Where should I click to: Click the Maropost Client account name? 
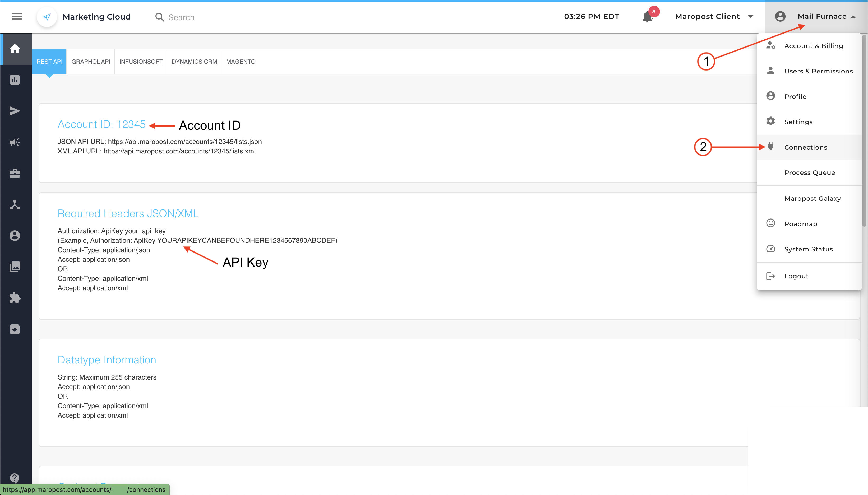707,16
